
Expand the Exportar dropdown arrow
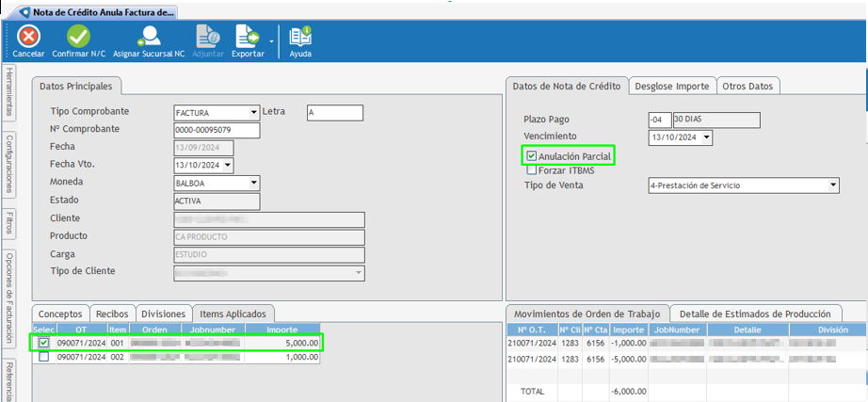click(271, 40)
